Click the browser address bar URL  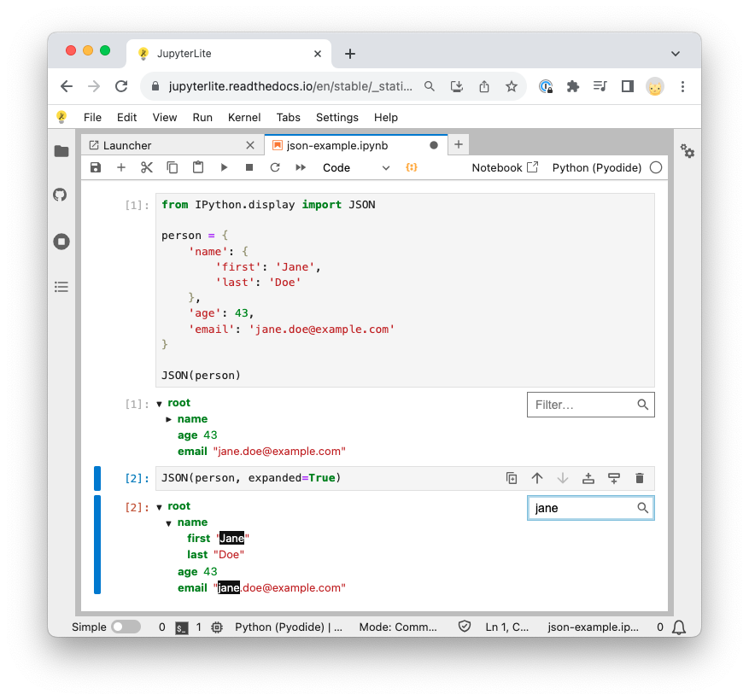[x=290, y=86]
